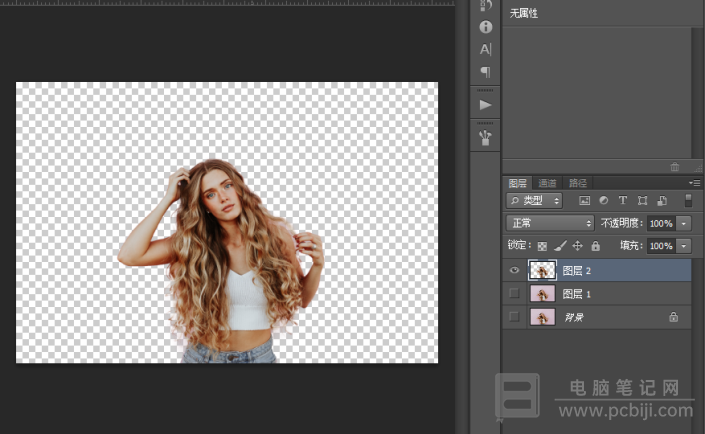This screenshot has height=434, width=705.
Task: Click the lock icon on 背景 layer
Action: click(674, 317)
